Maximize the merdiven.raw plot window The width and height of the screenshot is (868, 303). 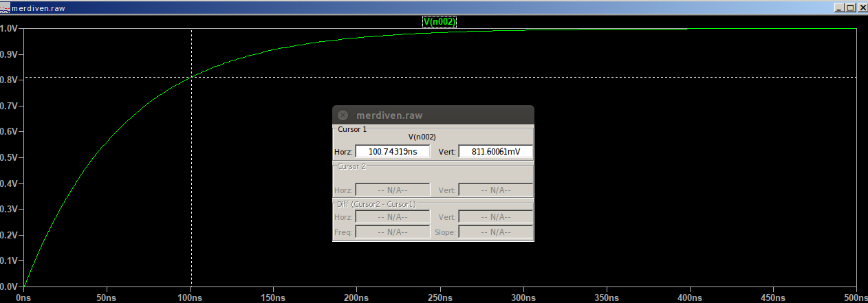point(849,8)
